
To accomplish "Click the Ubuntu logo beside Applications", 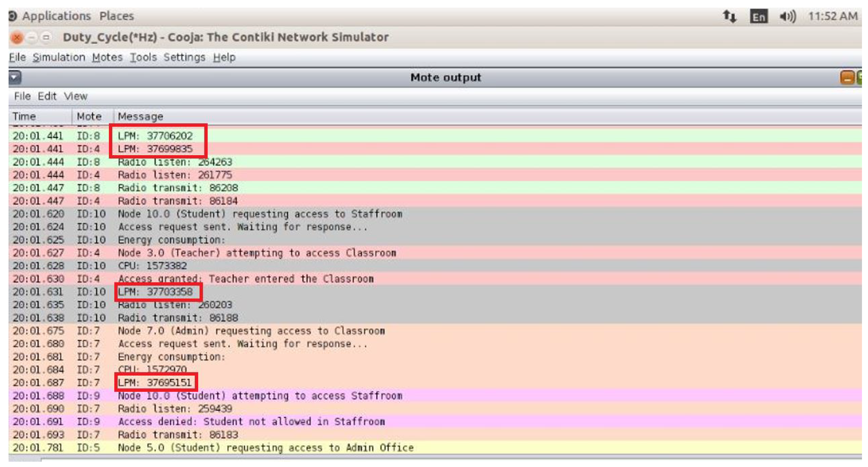I will [x=12, y=16].
